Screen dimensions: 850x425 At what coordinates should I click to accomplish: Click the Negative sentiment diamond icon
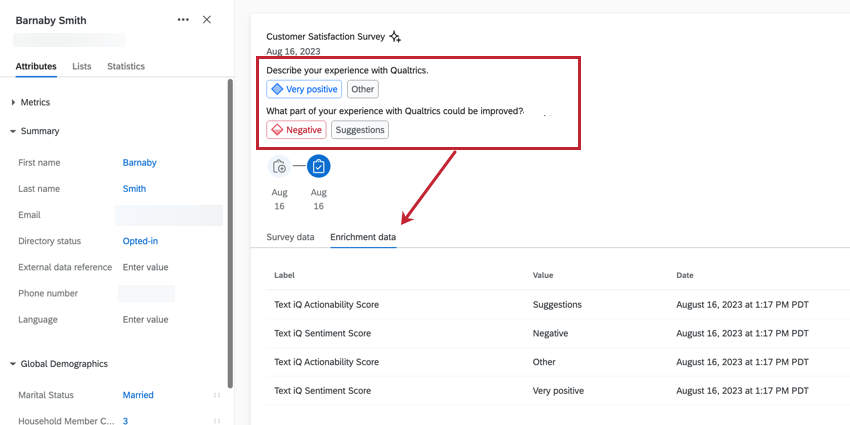277,129
